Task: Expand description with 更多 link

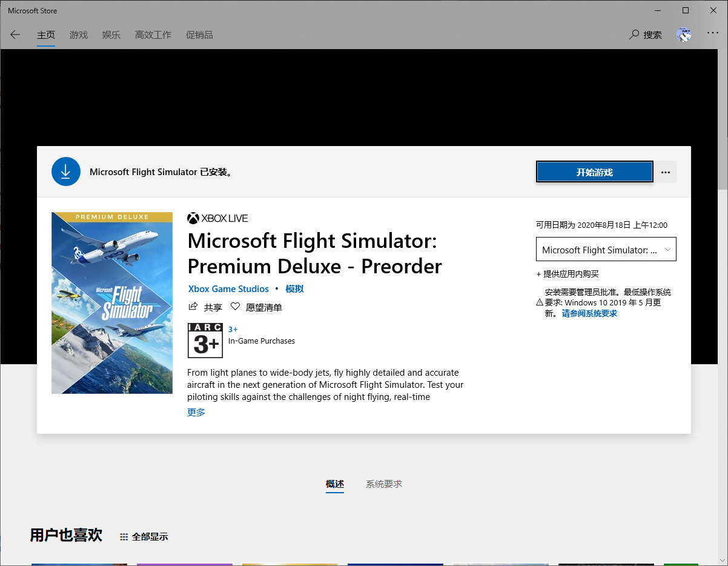Action: (196, 412)
